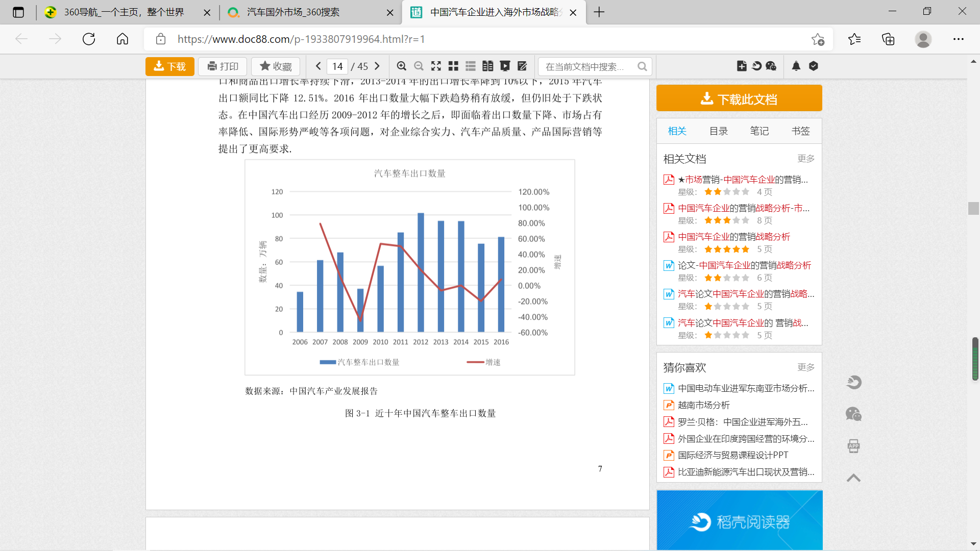The image size is (980, 551).
Task: Click the notification bell icon
Action: click(796, 66)
